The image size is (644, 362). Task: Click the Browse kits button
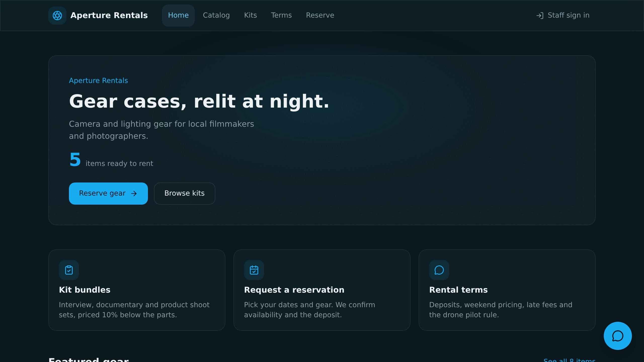click(184, 194)
